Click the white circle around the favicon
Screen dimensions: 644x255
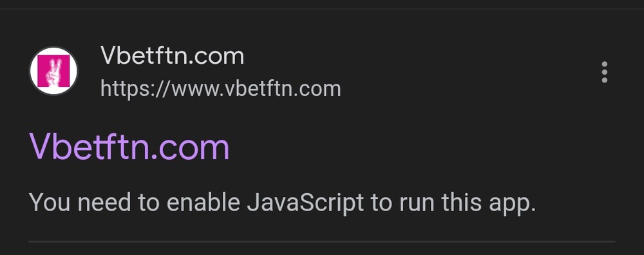(53, 71)
